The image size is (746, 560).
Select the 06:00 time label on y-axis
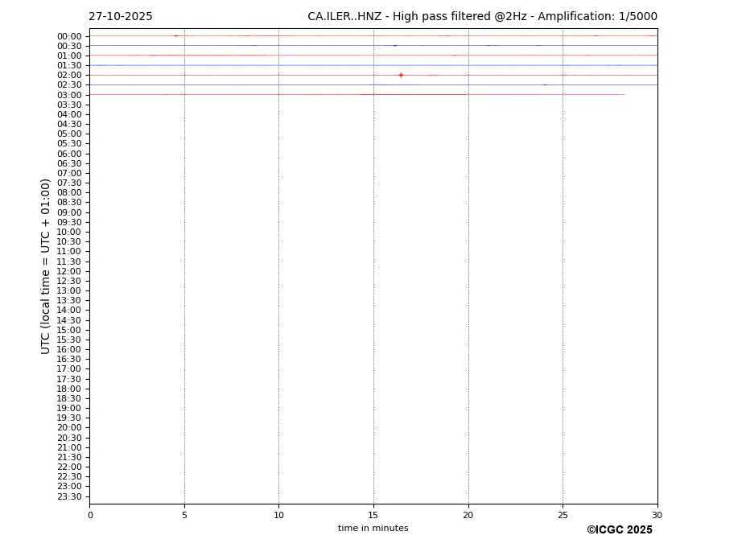(x=69, y=154)
